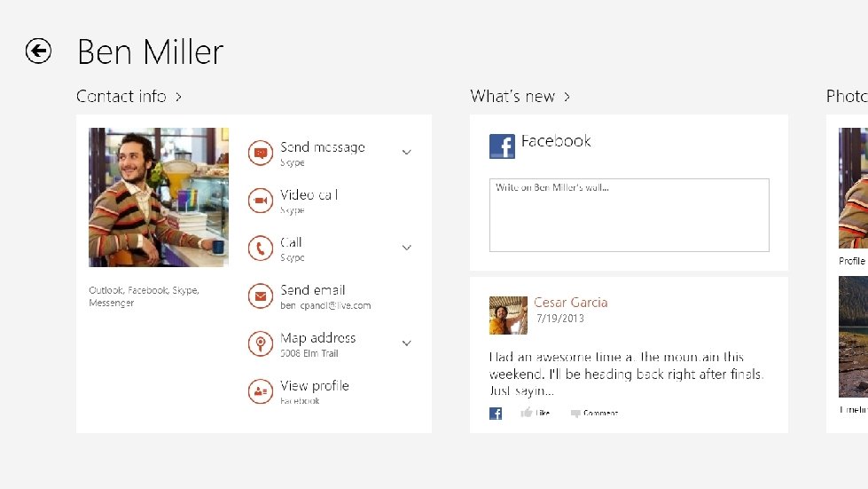
Task: Click the Send email envelope icon
Action: 260,296
